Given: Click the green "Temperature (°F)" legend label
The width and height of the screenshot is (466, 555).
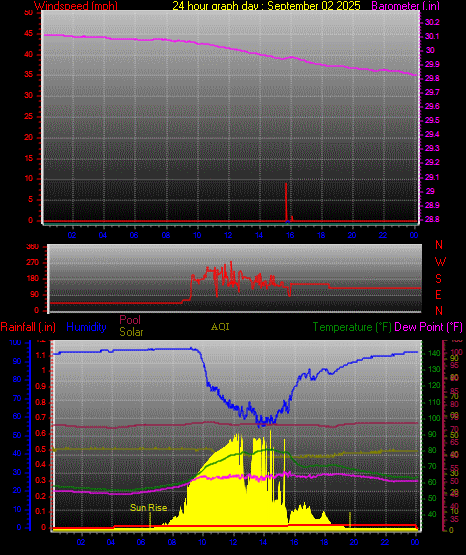Looking at the screenshot, I should [352, 327].
